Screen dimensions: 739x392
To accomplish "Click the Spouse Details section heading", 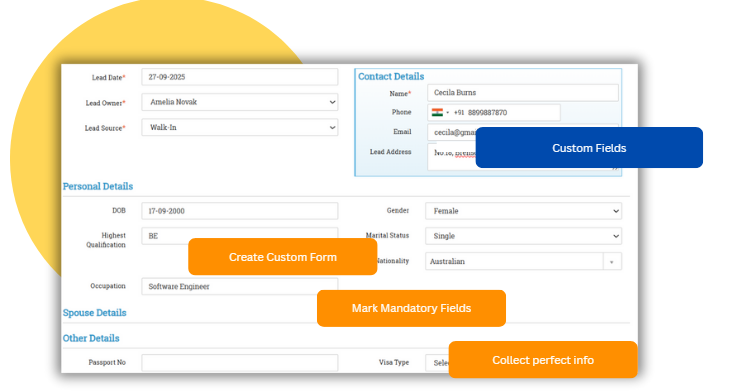I will tap(94, 313).
